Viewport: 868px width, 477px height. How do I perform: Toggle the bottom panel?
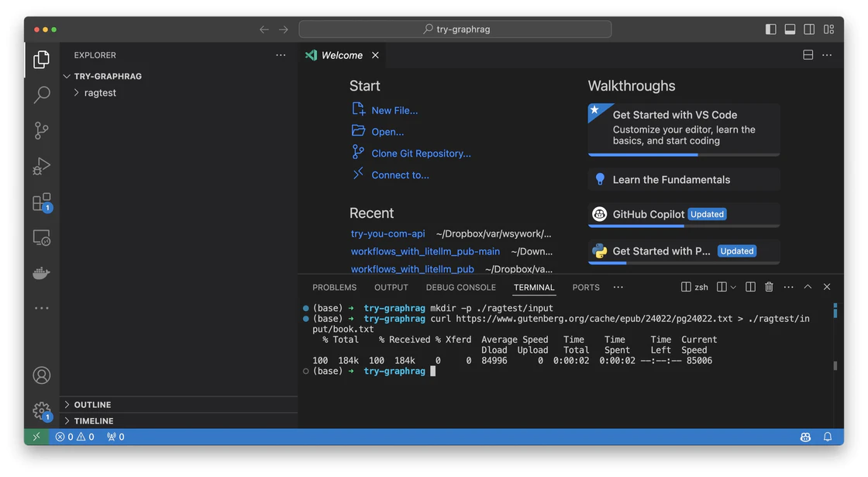[790, 29]
